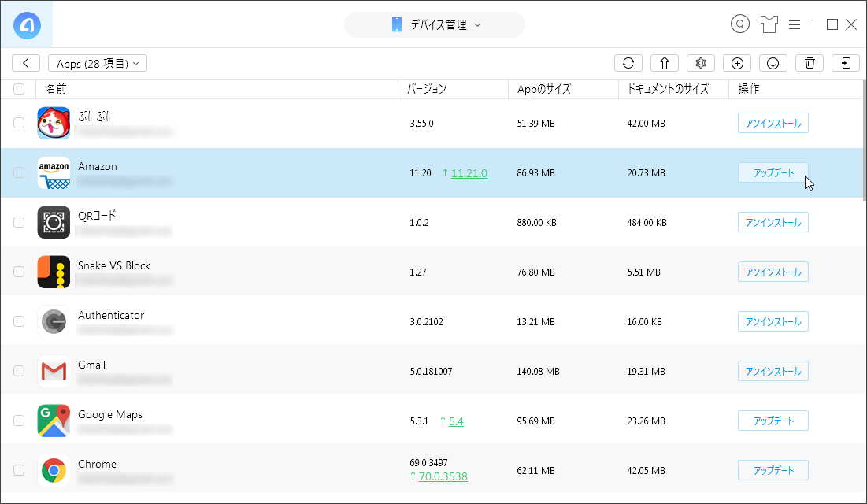Click the Snake VS Block app icon
867x504 pixels.
point(54,272)
